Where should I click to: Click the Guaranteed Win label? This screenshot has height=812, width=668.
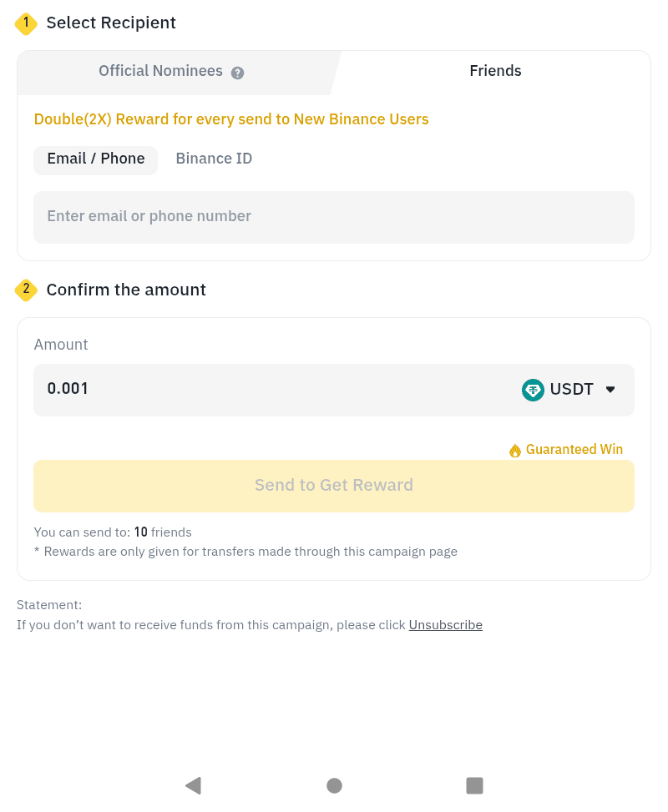(x=574, y=450)
